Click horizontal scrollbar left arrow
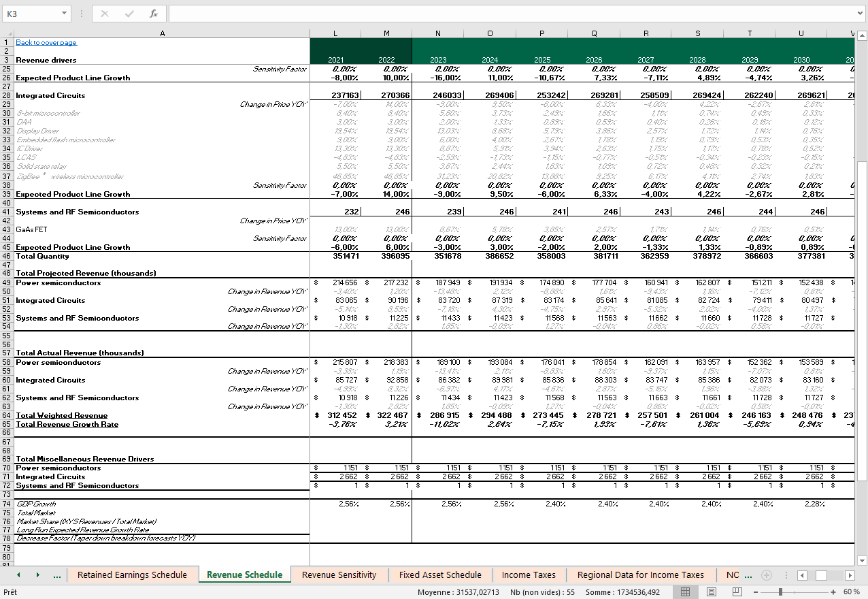This screenshot has width=868, height=599. (x=801, y=575)
